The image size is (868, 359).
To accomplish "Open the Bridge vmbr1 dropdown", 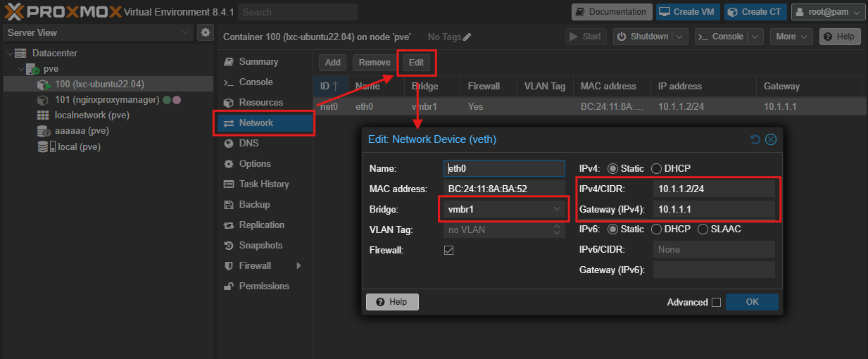I will click(x=504, y=210).
